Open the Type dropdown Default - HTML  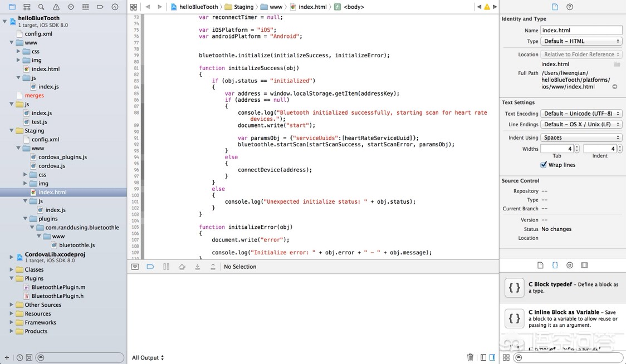pyautogui.click(x=581, y=41)
